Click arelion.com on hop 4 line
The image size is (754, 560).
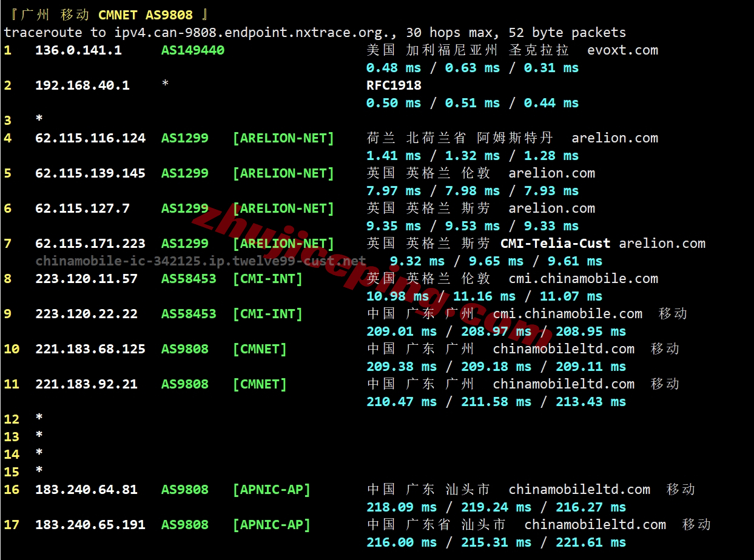coord(615,138)
